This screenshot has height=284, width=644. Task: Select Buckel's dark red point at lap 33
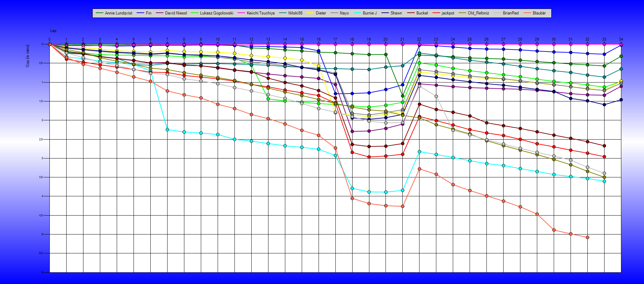pyautogui.click(x=604, y=146)
